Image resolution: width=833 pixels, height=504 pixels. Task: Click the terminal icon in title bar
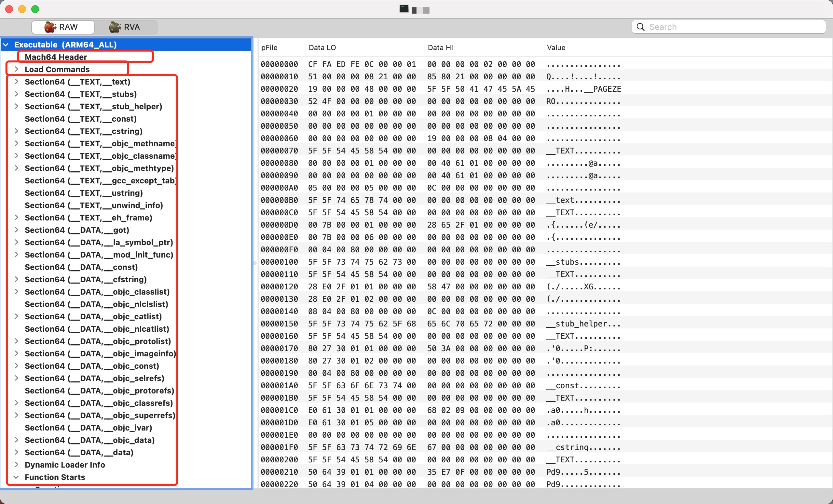pos(404,9)
